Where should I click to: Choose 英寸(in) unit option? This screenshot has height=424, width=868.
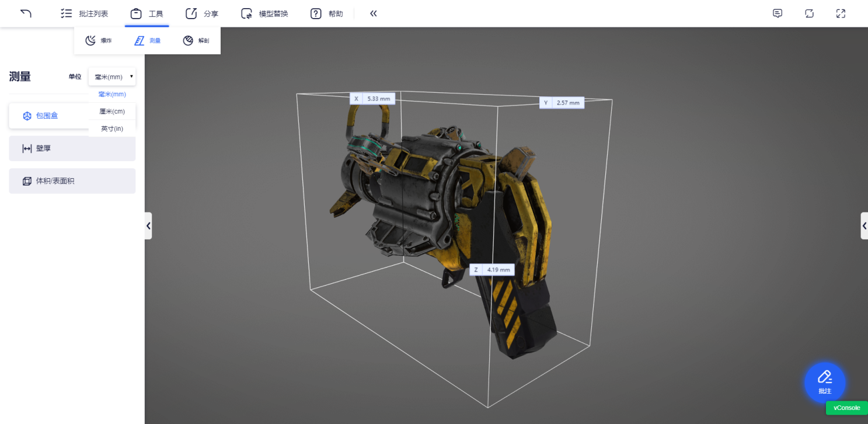[112, 128]
